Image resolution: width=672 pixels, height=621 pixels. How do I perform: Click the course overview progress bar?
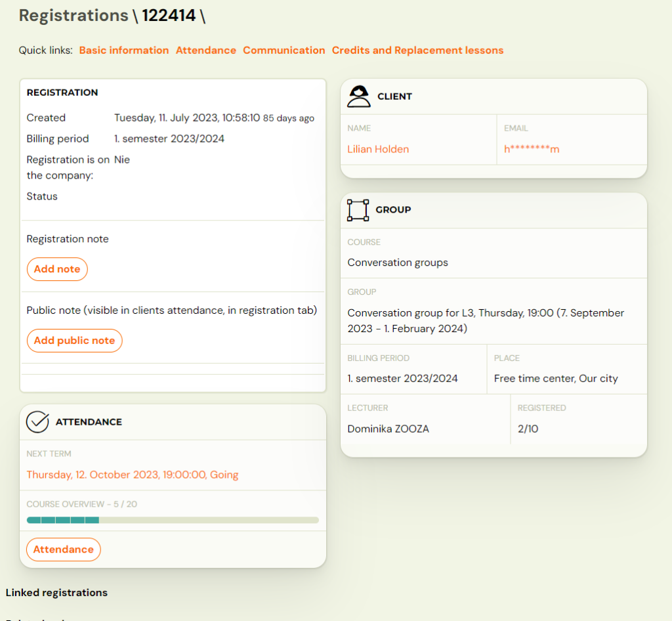pyautogui.click(x=172, y=520)
